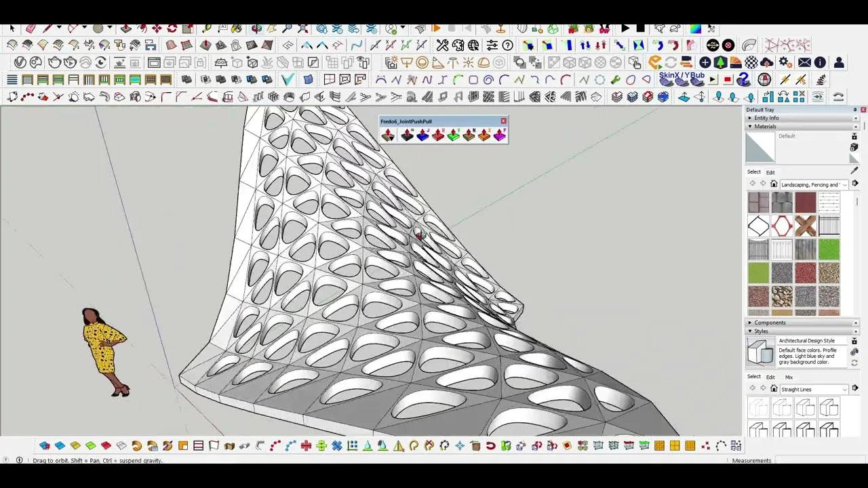Select the green vector push pull icon
Screen dimensions: 868x488
pos(454,135)
